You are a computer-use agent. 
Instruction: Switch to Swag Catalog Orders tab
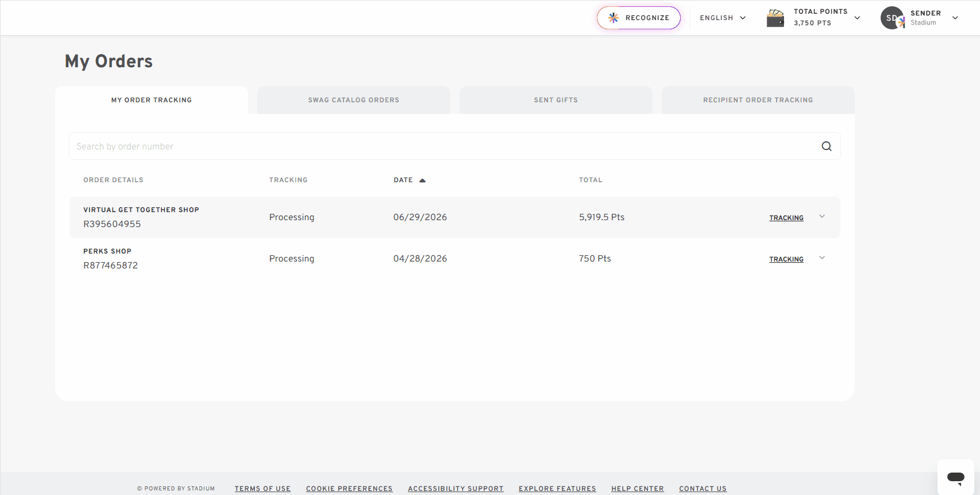click(354, 100)
